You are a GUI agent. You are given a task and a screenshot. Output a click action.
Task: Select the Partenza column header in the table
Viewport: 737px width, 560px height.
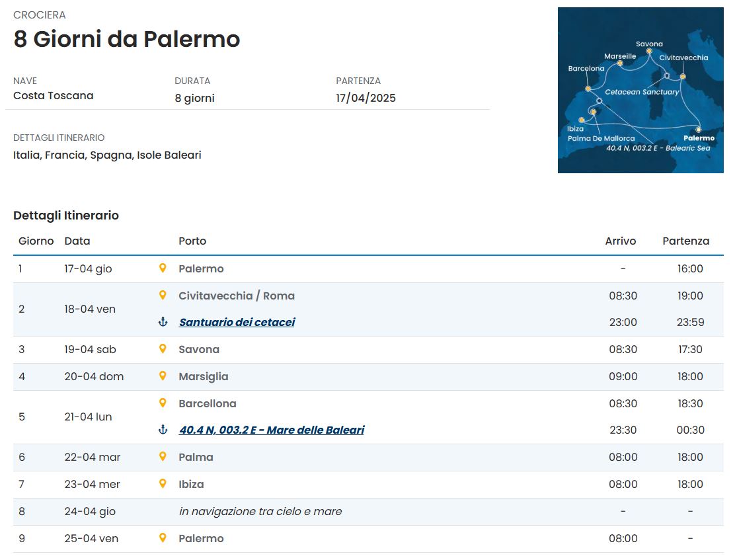point(685,241)
